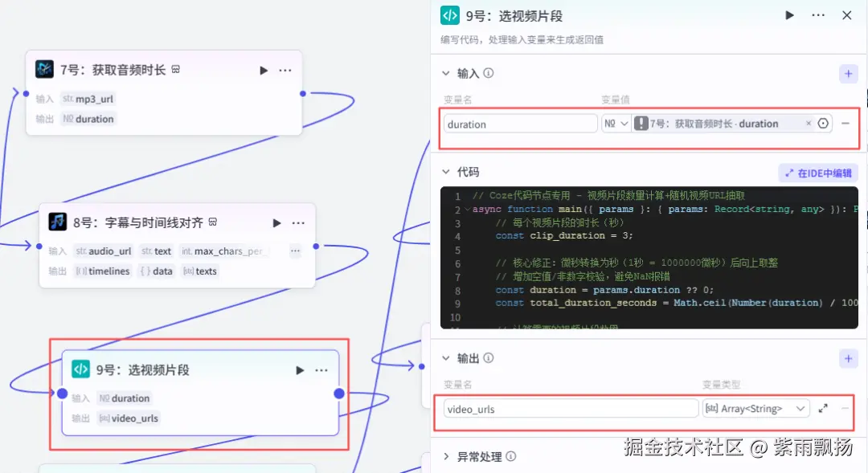Click the 7号 node plugin icon
The image size is (868, 473).
(x=44, y=69)
